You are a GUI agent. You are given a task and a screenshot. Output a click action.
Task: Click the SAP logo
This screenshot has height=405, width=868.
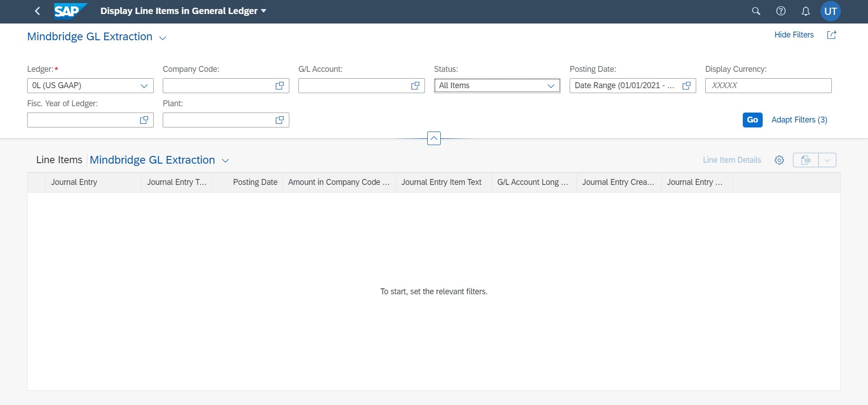coord(71,11)
